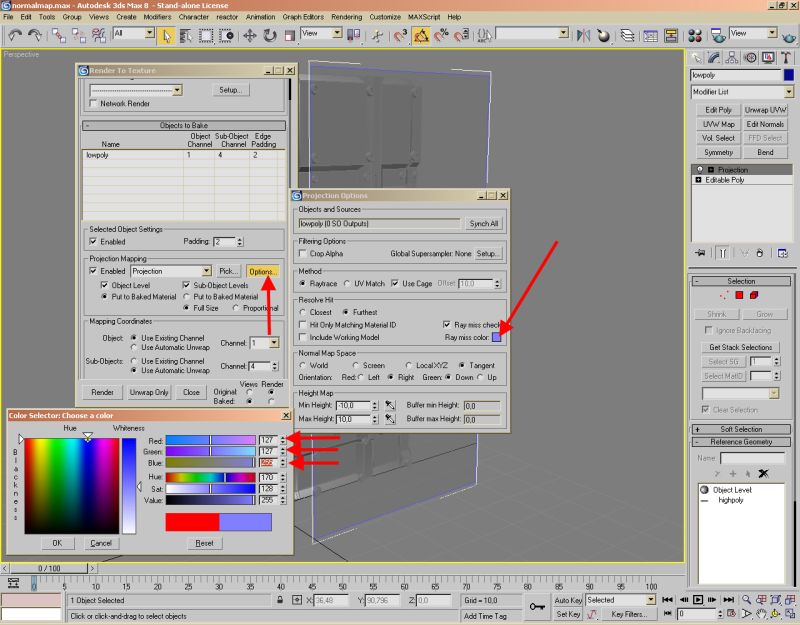800x625 pixels.
Task: Click the Ray miss color swatch
Action: coord(497,337)
